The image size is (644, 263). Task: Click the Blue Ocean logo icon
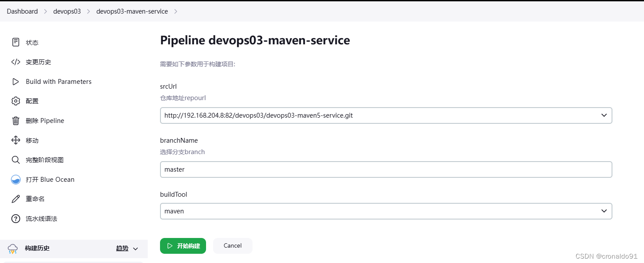click(16, 179)
